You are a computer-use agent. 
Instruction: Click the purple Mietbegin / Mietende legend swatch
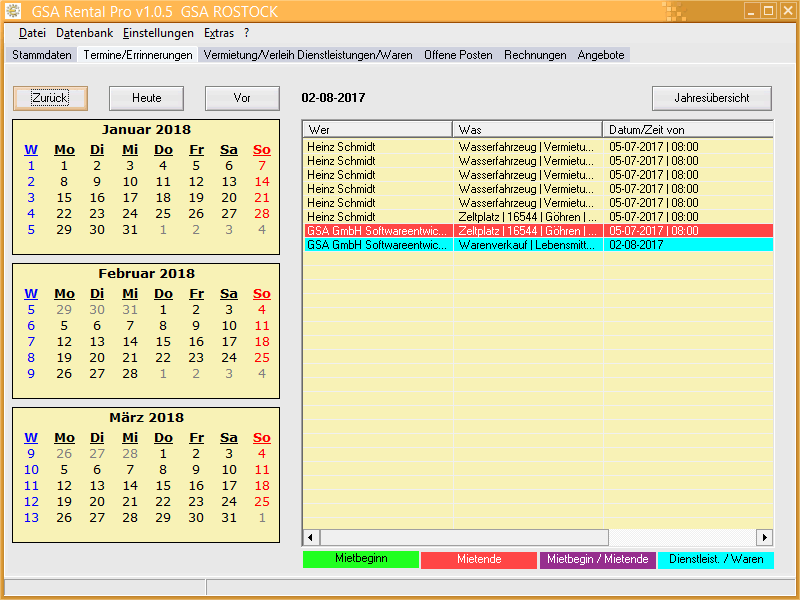[597, 559]
